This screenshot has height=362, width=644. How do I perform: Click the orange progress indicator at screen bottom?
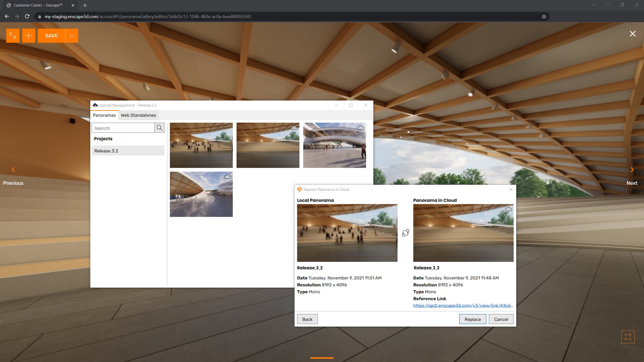tap(322, 358)
